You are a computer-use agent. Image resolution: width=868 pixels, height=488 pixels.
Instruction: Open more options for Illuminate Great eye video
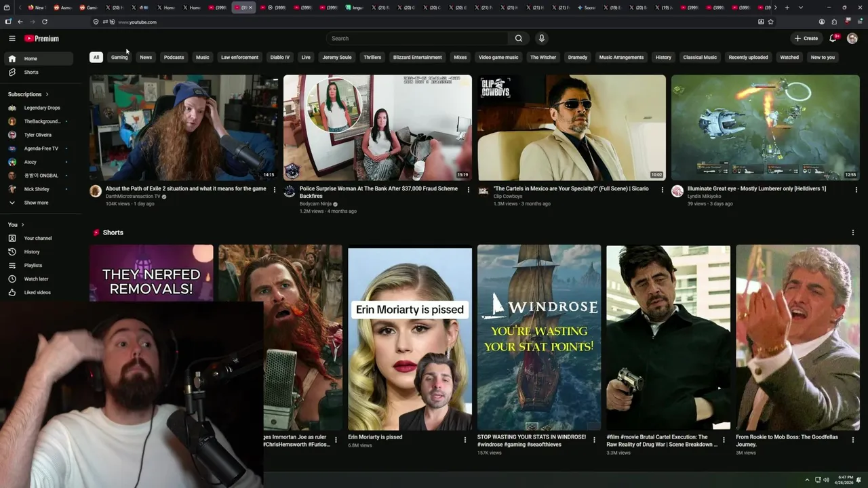pos(856,190)
